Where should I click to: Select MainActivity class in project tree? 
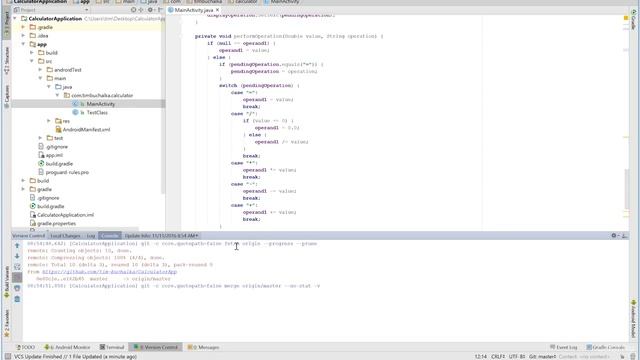coord(100,104)
